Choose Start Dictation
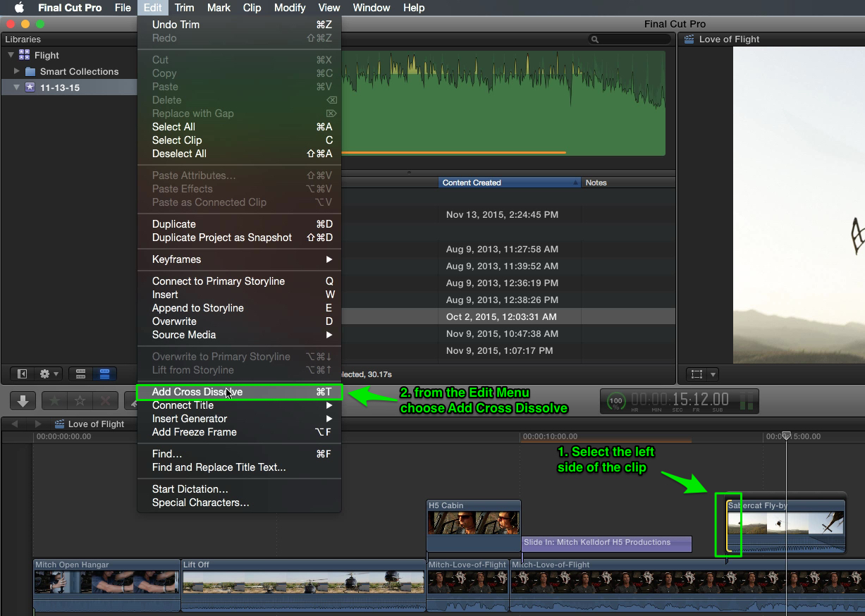 tap(240, 489)
